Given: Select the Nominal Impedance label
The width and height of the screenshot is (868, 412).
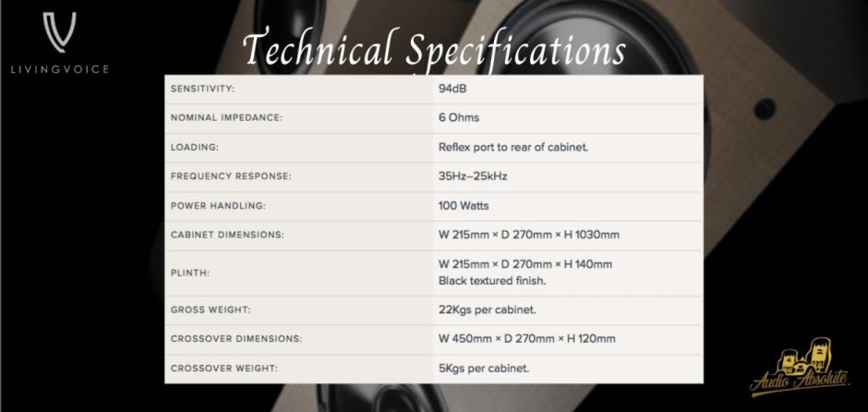Looking at the screenshot, I should (226, 118).
